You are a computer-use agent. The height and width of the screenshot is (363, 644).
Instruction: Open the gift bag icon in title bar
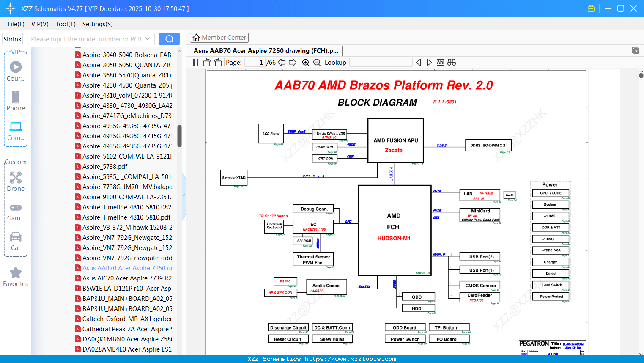click(x=591, y=8)
